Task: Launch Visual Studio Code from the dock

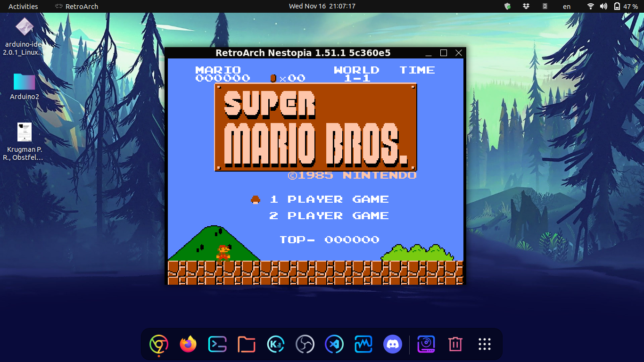Action: 334,344
